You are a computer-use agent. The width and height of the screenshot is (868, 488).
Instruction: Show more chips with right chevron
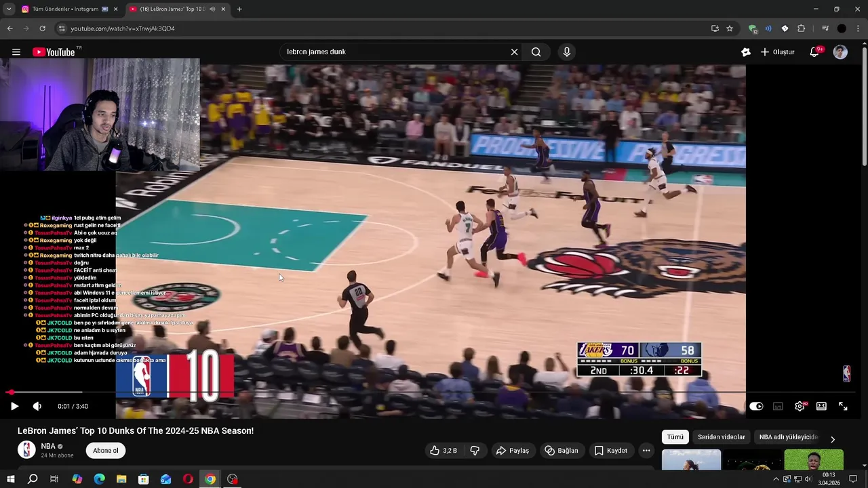pyautogui.click(x=833, y=439)
